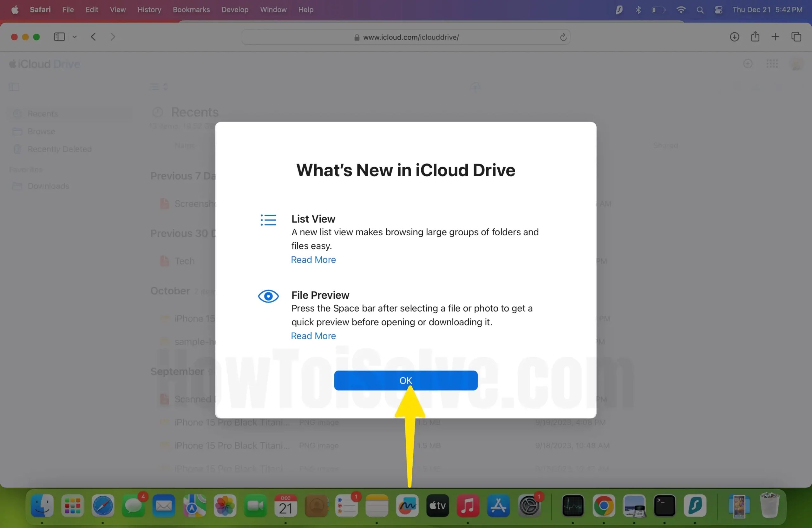Image resolution: width=812 pixels, height=528 pixels.
Task: Show Safari downloads with the arrow icon
Action: click(x=735, y=37)
